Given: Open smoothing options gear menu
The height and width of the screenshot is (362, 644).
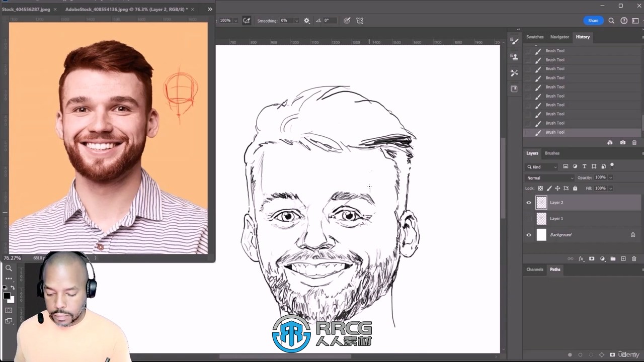Looking at the screenshot, I should [307, 21].
